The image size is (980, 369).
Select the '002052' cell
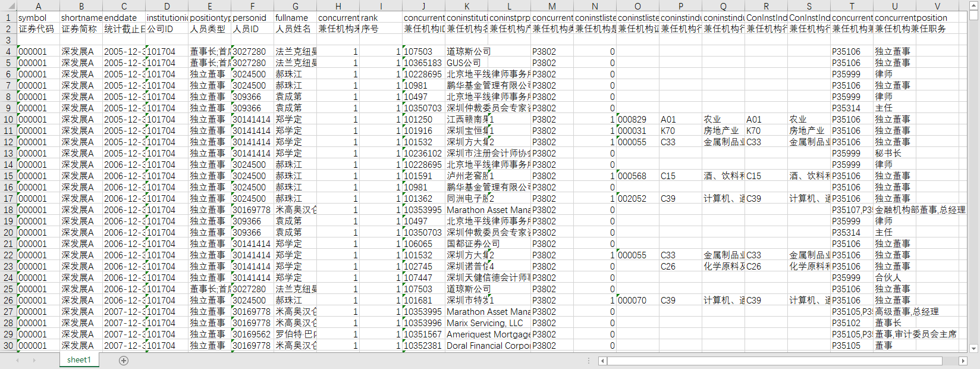638,198
